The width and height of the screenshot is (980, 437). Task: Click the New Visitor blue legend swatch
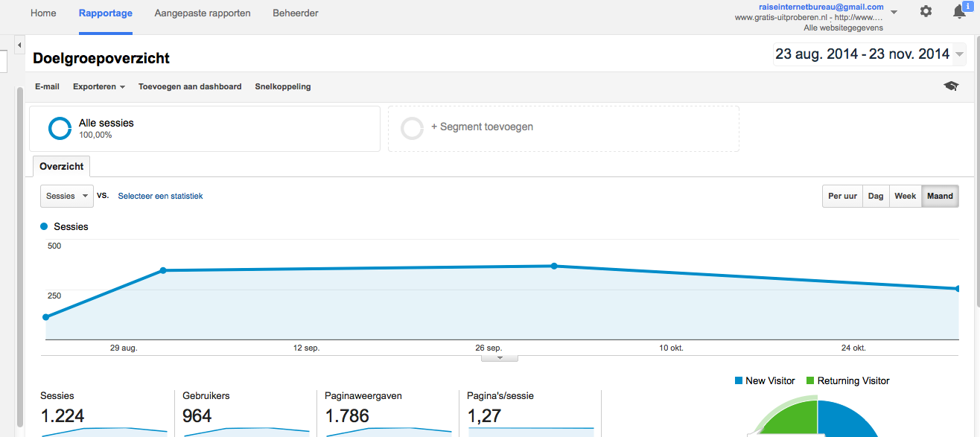pos(739,380)
